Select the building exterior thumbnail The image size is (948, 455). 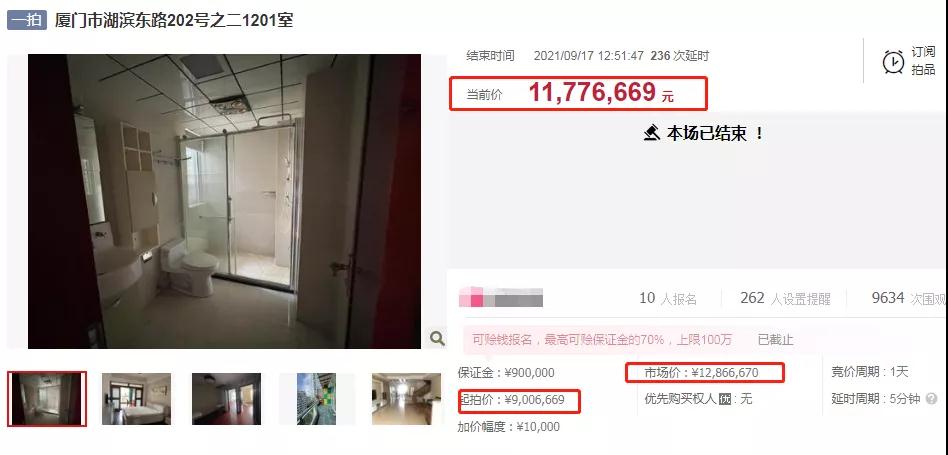(316, 399)
